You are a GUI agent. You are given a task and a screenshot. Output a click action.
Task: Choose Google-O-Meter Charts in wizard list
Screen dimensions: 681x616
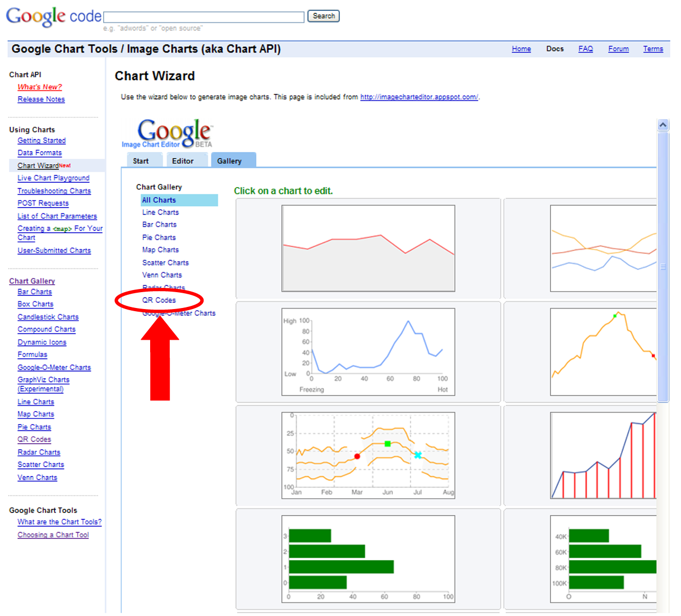[179, 313]
